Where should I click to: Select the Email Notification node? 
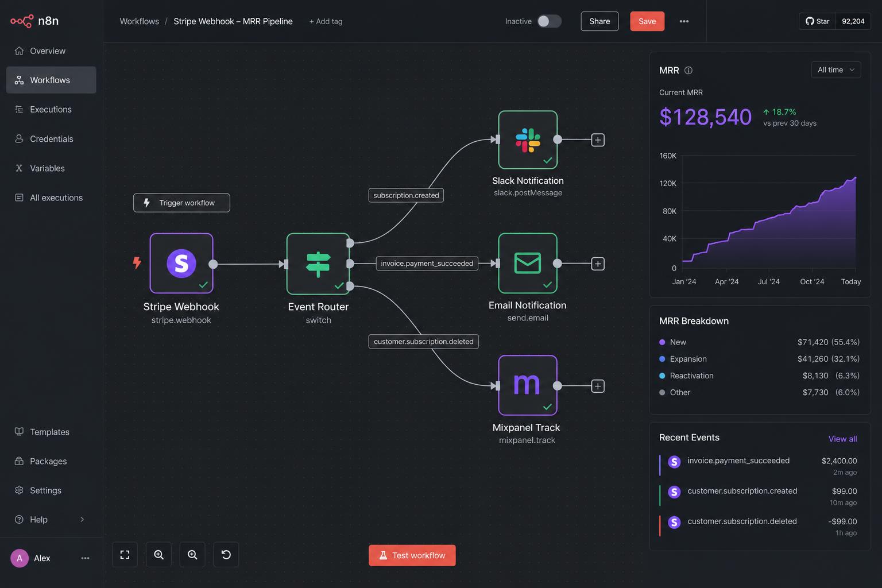[x=528, y=263]
